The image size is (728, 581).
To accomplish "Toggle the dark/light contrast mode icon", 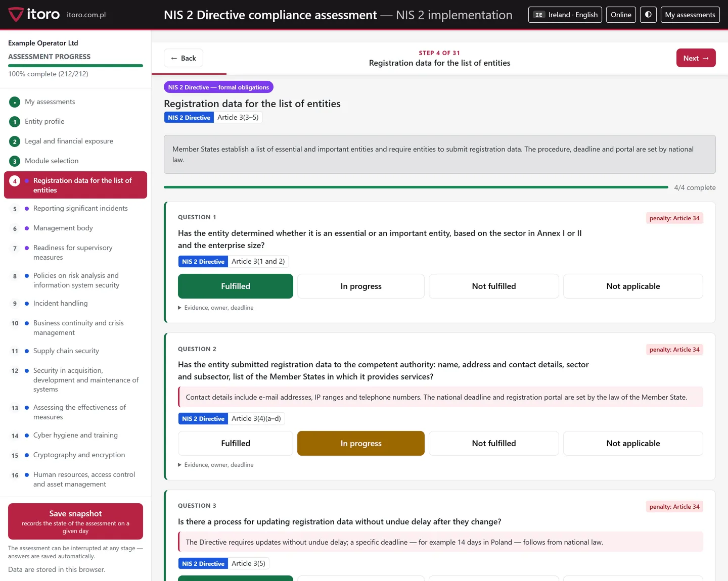I will (x=648, y=15).
